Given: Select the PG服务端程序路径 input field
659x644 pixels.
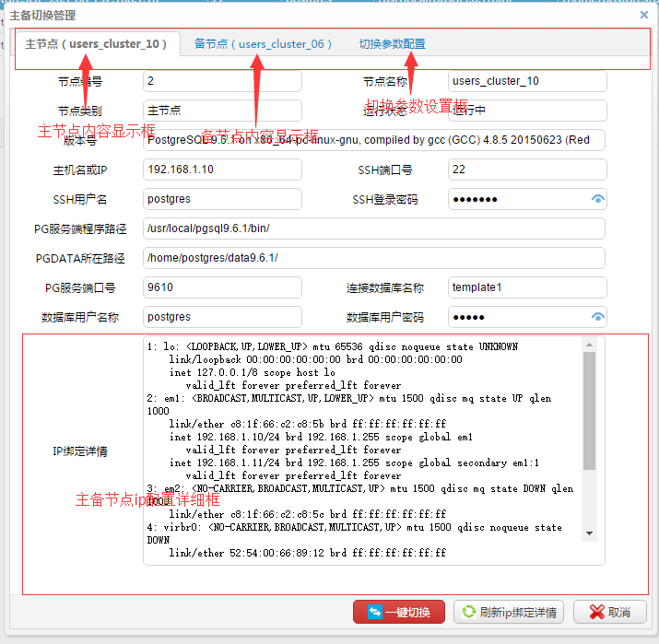Looking at the screenshot, I should click(x=373, y=228).
